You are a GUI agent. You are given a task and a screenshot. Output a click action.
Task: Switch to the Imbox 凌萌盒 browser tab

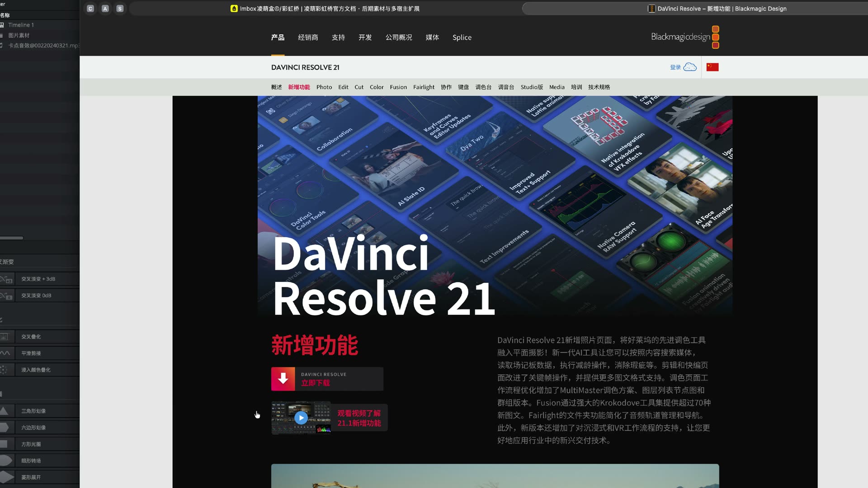[x=325, y=9]
